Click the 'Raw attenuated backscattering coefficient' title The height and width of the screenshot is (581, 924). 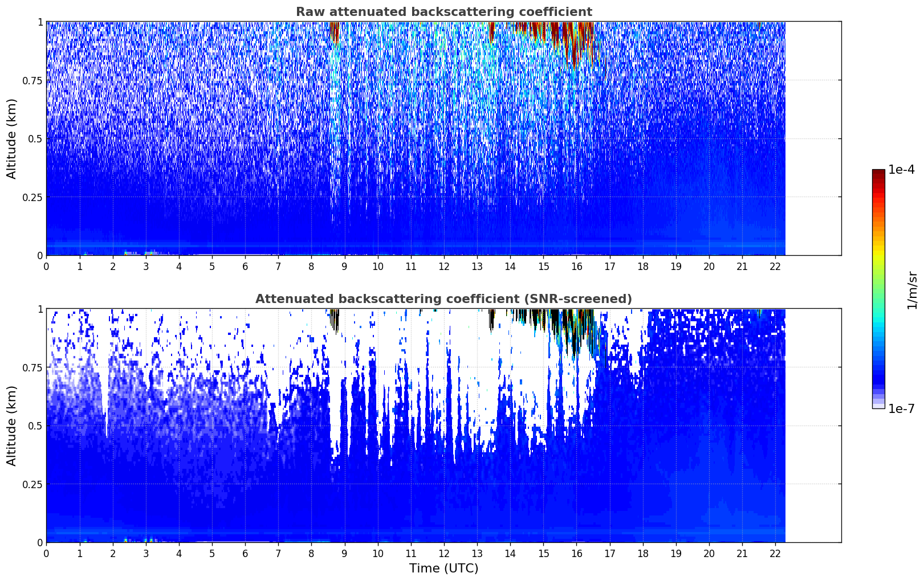[x=443, y=12]
